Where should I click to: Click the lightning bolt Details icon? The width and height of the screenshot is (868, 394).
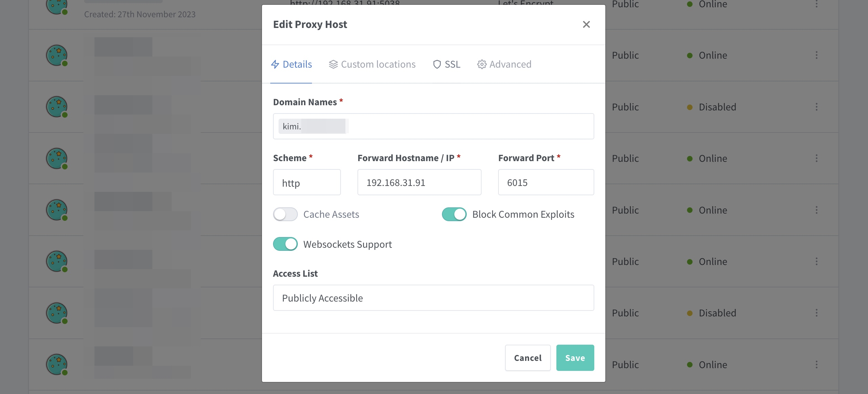coord(275,64)
